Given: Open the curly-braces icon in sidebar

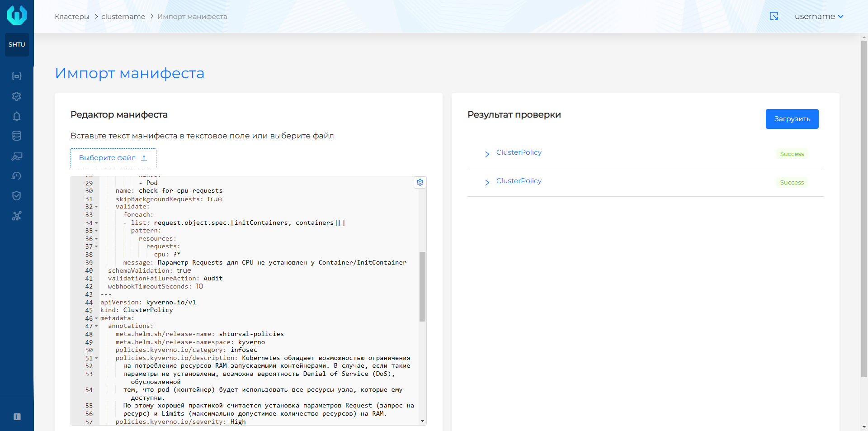Looking at the screenshot, I should tap(17, 76).
